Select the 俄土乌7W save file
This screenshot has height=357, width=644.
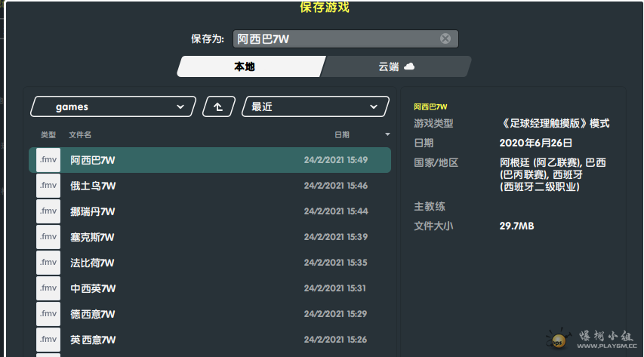pos(210,186)
